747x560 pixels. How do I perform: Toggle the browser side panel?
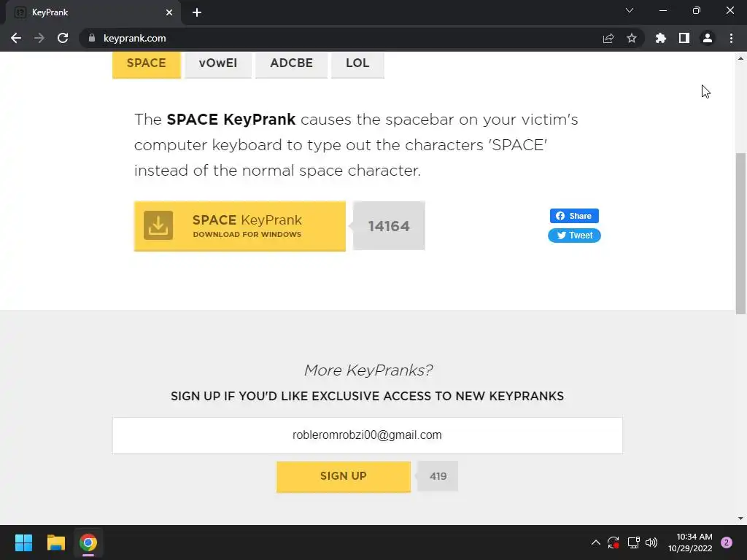[x=684, y=38]
